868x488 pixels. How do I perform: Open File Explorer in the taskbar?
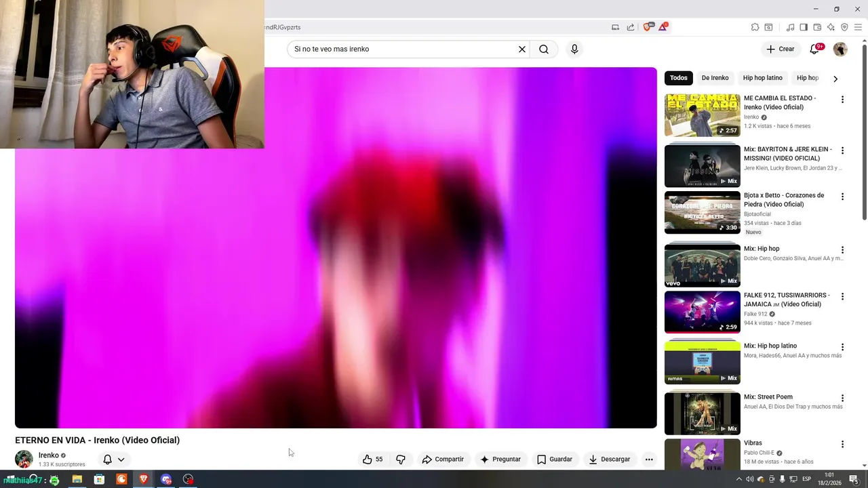coord(77,479)
